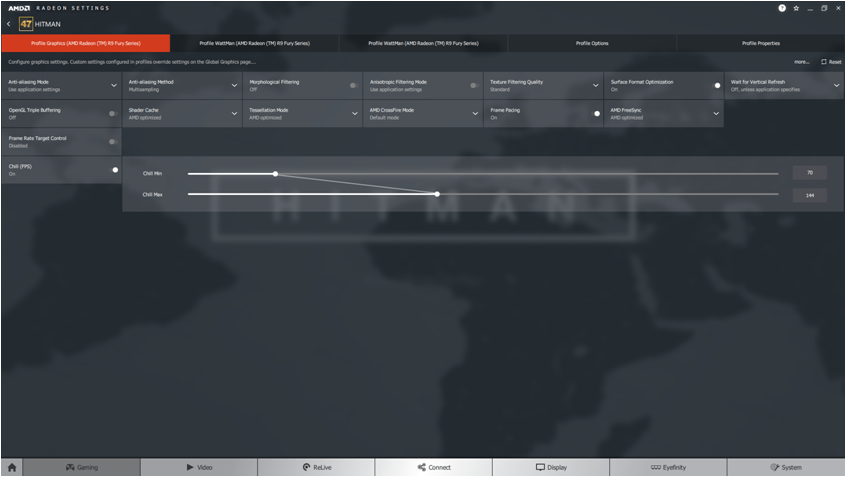The width and height of the screenshot is (846, 477).
Task: Go to the Home icon
Action: pyautogui.click(x=12, y=467)
